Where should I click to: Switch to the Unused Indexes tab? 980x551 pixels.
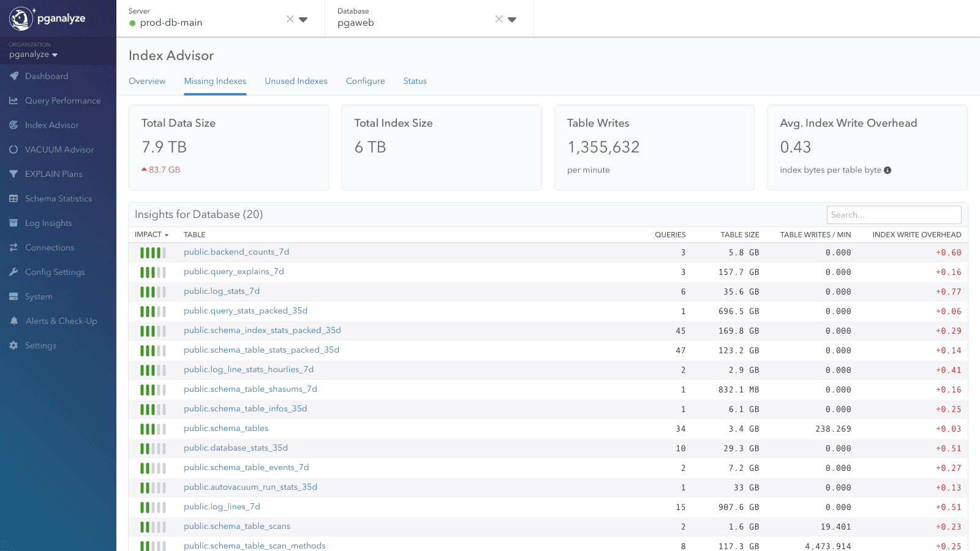point(296,81)
